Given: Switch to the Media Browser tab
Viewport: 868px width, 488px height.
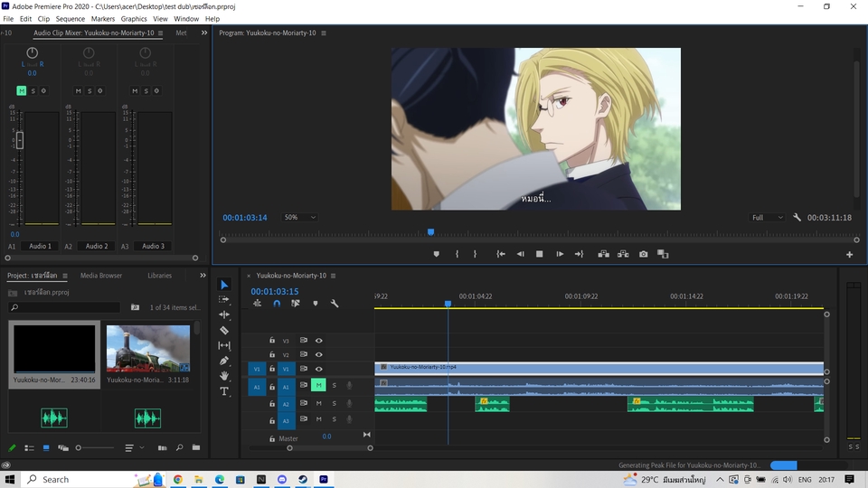Looking at the screenshot, I should point(100,275).
